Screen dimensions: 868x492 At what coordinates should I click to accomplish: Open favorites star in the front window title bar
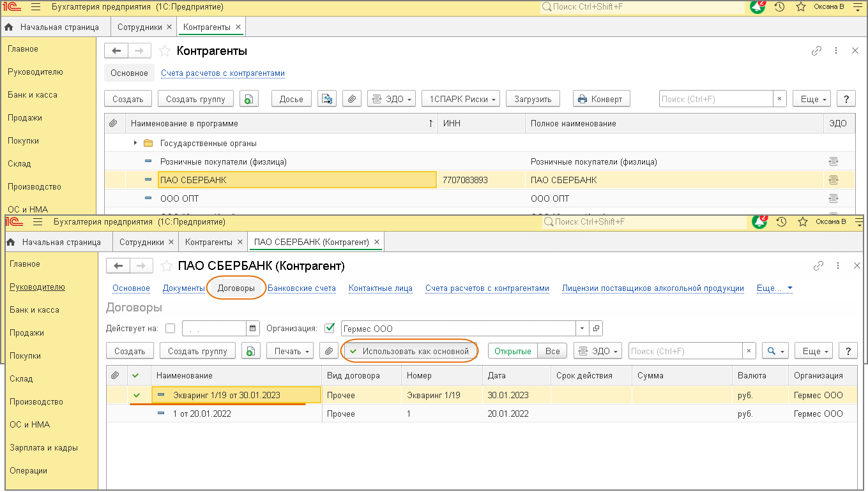[x=802, y=222]
